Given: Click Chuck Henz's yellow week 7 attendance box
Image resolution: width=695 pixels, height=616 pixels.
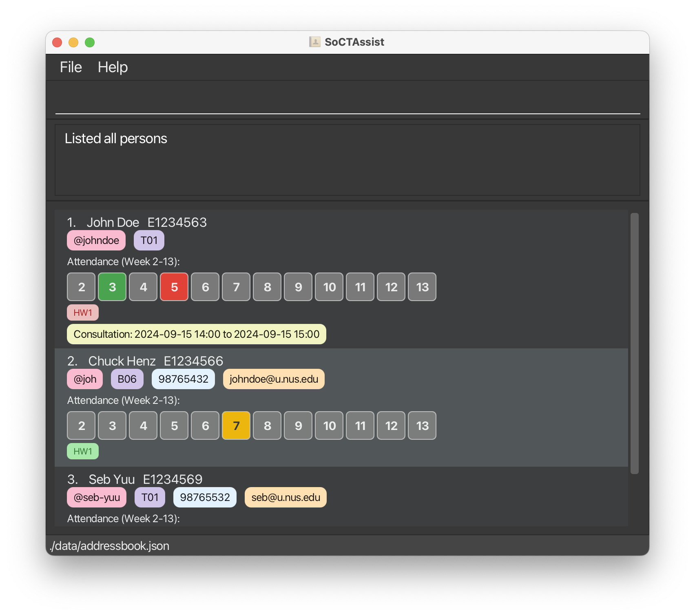Looking at the screenshot, I should tap(236, 425).
